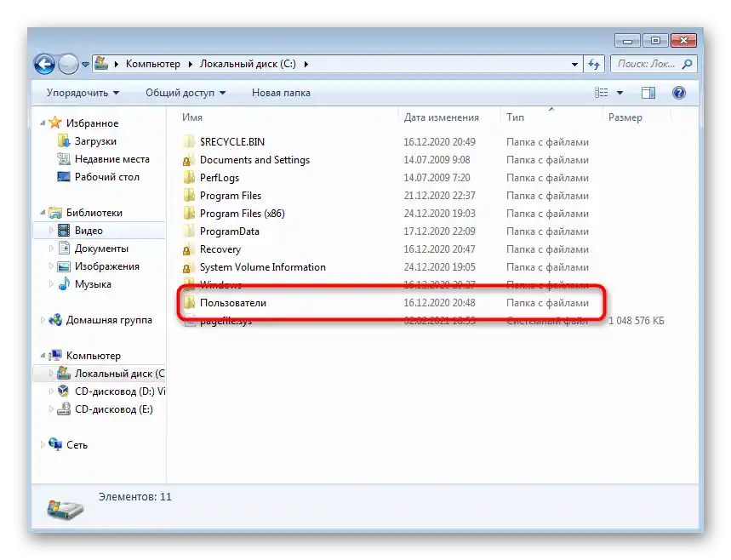Click the drive icon in the address bar

point(101,64)
